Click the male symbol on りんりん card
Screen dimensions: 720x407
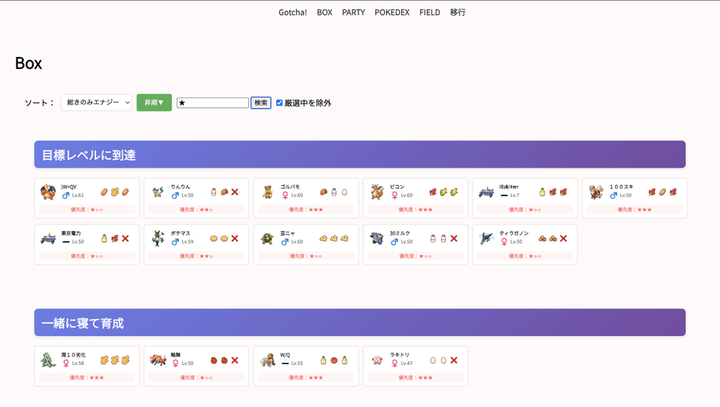[175, 195]
